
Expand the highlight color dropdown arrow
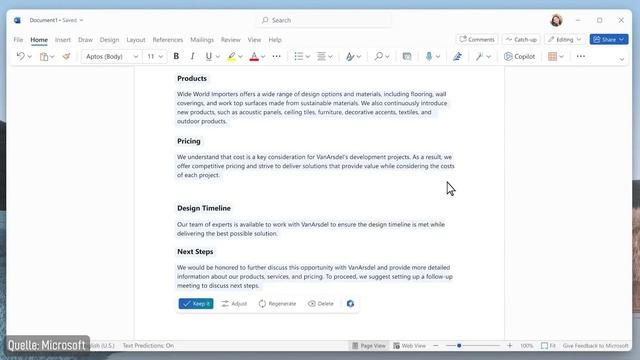click(x=240, y=57)
